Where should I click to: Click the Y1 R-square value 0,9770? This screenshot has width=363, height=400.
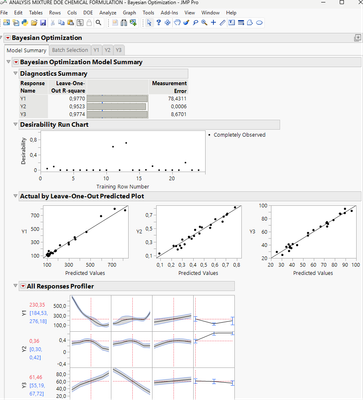click(x=77, y=99)
